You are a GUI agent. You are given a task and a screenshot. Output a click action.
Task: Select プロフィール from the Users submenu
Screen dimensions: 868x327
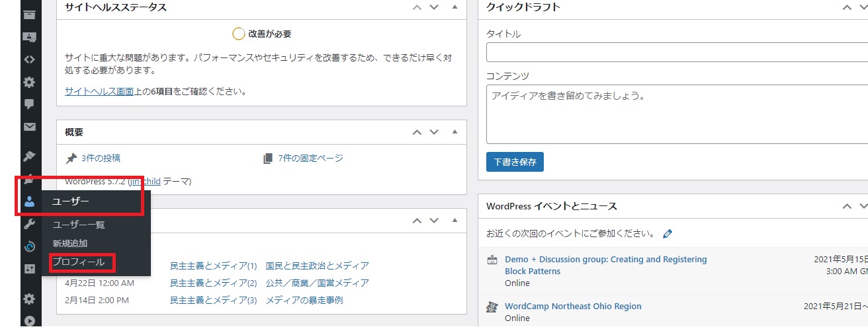78,262
